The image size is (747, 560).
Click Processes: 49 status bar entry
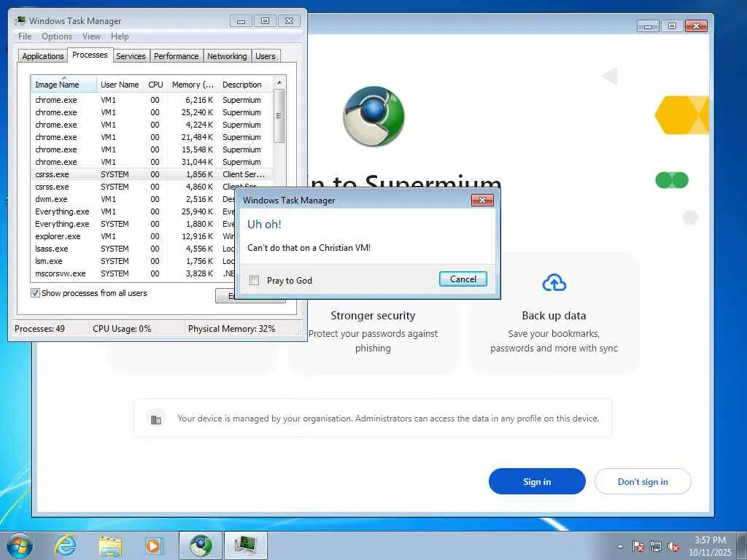tap(39, 329)
